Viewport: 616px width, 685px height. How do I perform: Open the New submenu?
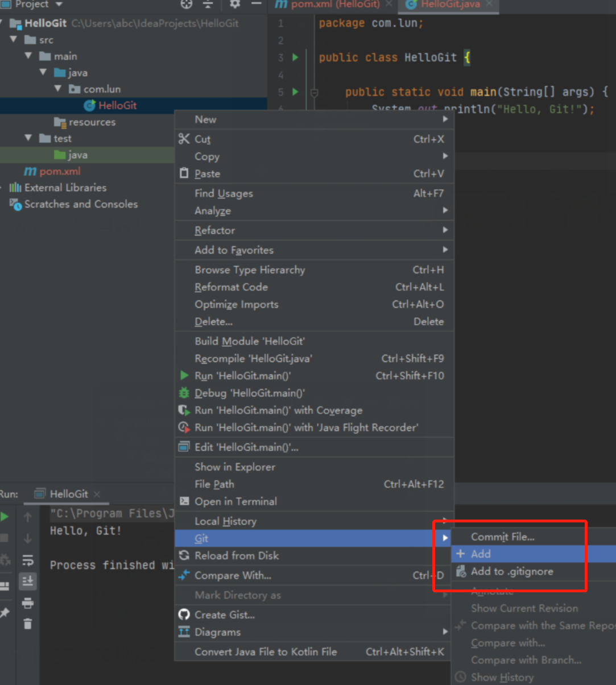pyautogui.click(x=314, y=119)
